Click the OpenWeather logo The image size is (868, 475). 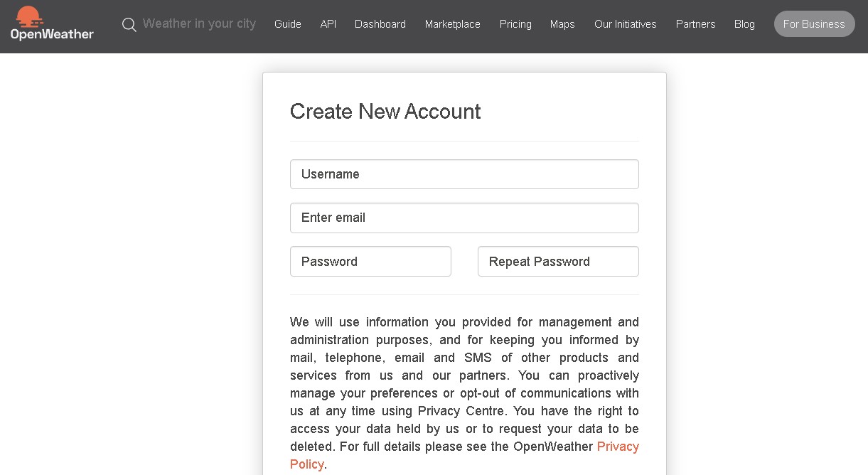(x=52, y=23)
